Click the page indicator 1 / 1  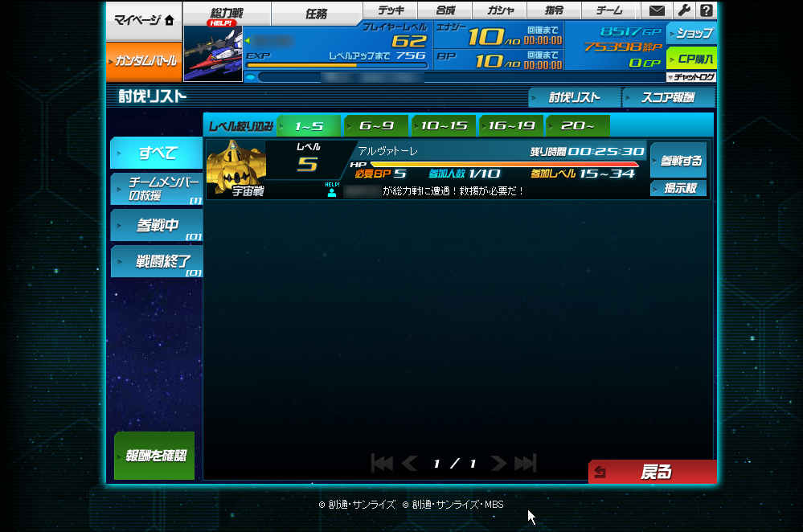453,464
